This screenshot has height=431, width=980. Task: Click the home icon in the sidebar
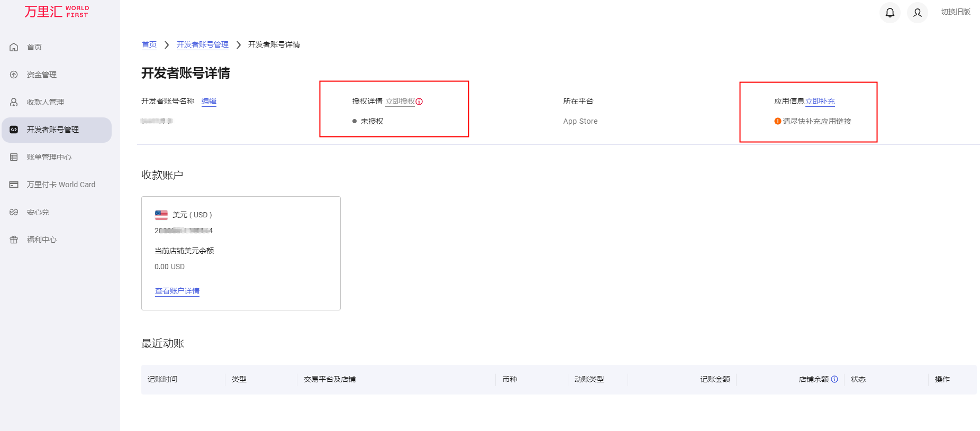click(x=14, y=47)
